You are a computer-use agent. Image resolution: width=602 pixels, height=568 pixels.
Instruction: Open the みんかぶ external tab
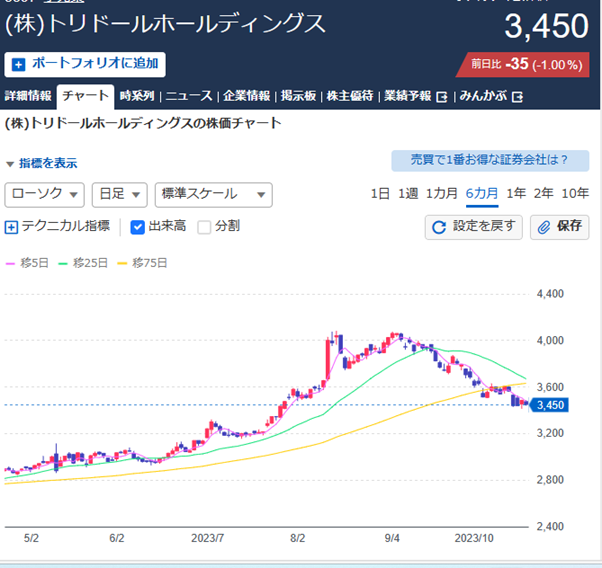tap(491, 96)
